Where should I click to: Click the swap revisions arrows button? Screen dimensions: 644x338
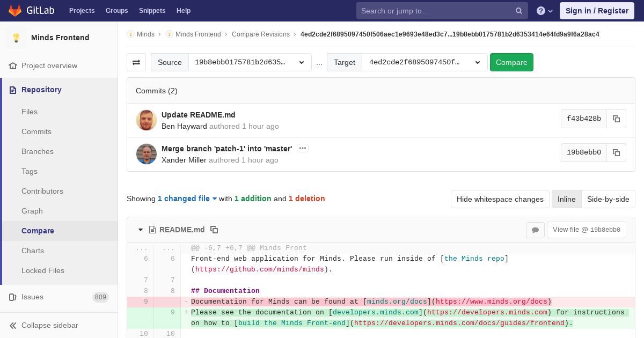[x=136, y=62]
